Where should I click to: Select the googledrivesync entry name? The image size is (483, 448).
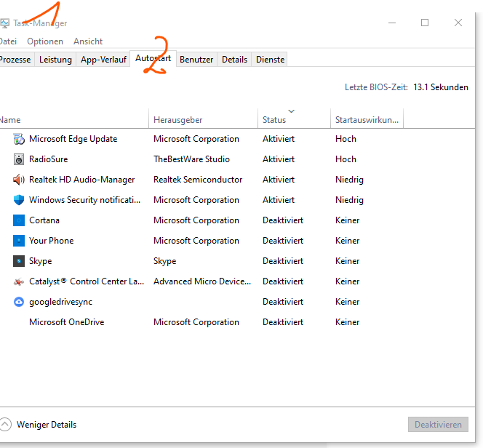point(60,302)
